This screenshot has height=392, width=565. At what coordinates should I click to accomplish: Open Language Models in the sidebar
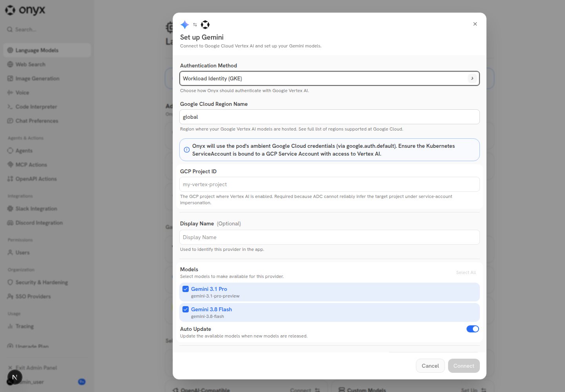(47, 50)
